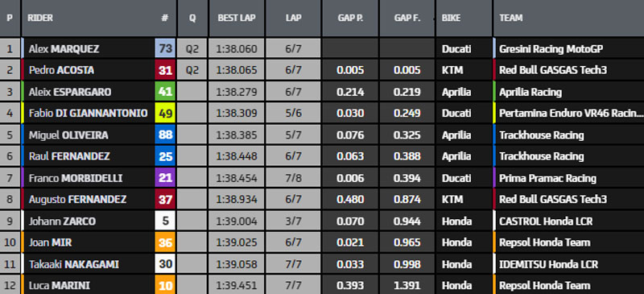Open Alex MARQUEZ rider name
Image resolution: width=644 pixels, height=294 pixels.
tap(64, 49)
